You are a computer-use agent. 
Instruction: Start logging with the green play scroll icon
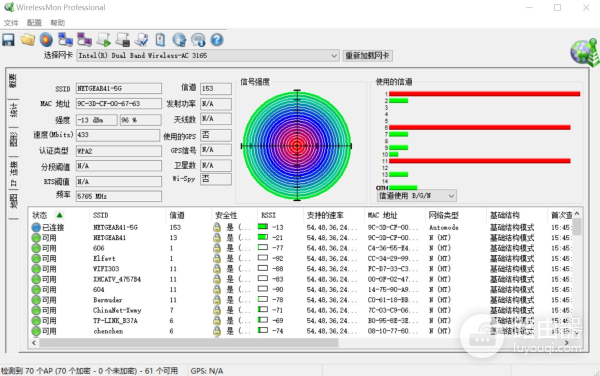pos(103,39)
